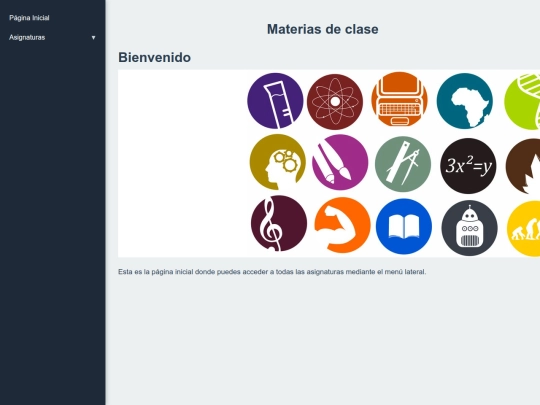Expand the Asignaturas sidebar menu
Viewport: 540px width, 405px height.
(x=52, y=38)
